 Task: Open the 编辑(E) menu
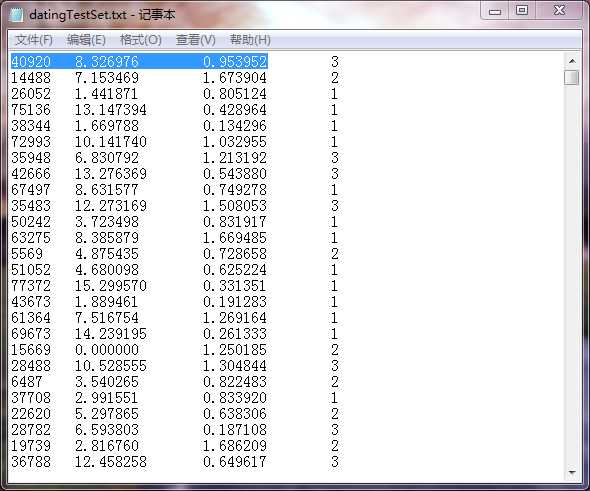click(86, 40)
